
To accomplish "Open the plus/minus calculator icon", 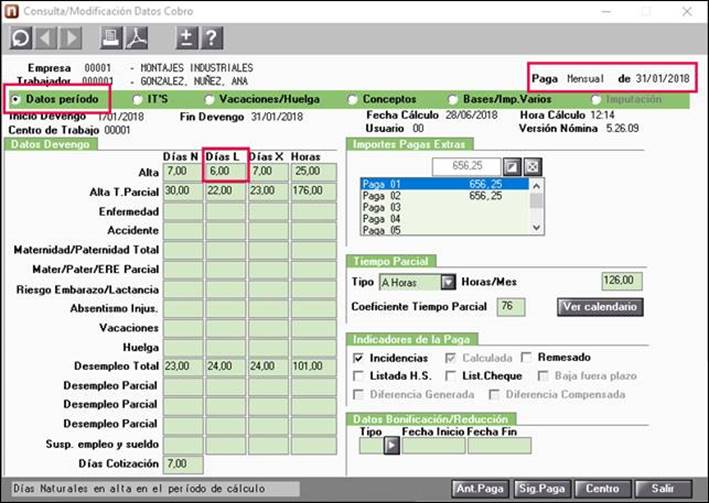I will (187, 38).
